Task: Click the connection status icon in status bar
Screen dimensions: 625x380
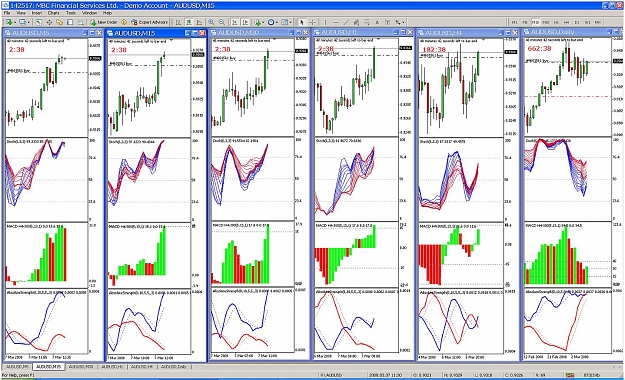Action: coord(570,375)
